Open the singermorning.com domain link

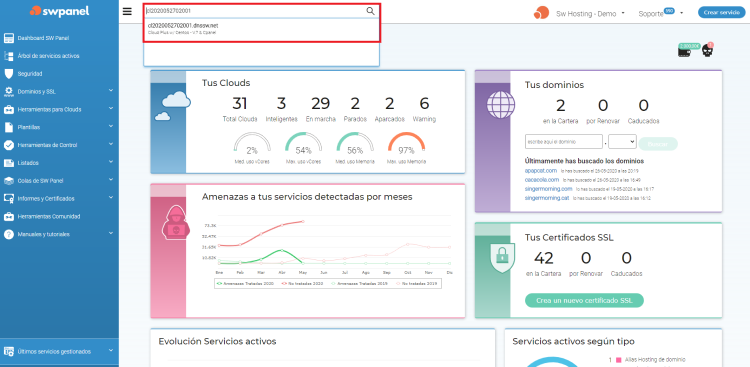548,189
